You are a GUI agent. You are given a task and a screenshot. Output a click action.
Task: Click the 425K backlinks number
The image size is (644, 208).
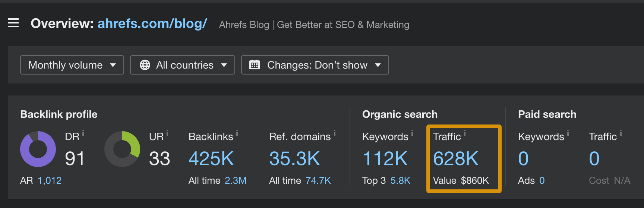click(x=211, y=159)
